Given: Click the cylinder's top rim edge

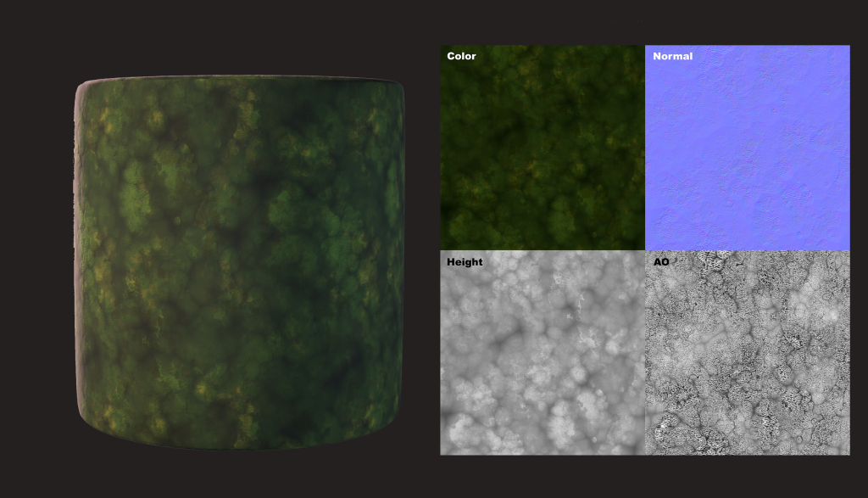Looking at the screenshot, I should tap(239, 81).
